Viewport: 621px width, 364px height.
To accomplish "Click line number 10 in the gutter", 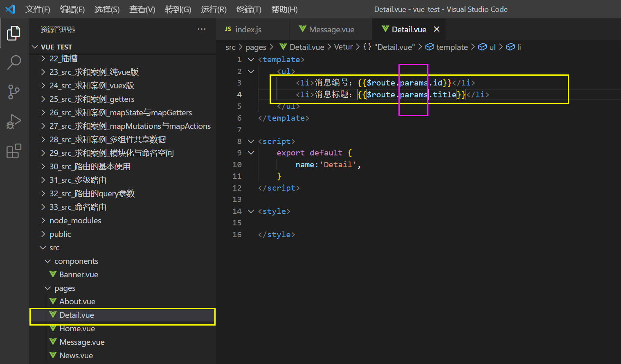I will (237, 164).
